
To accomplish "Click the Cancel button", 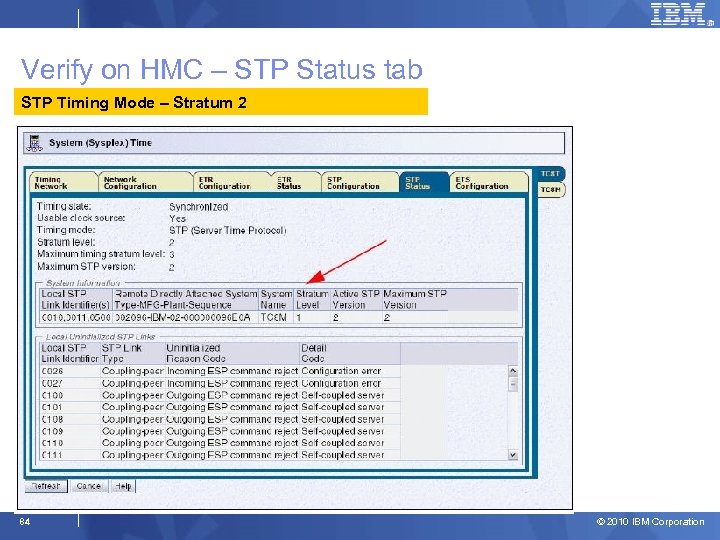I will pyautogui.click(x=89, y=486).
